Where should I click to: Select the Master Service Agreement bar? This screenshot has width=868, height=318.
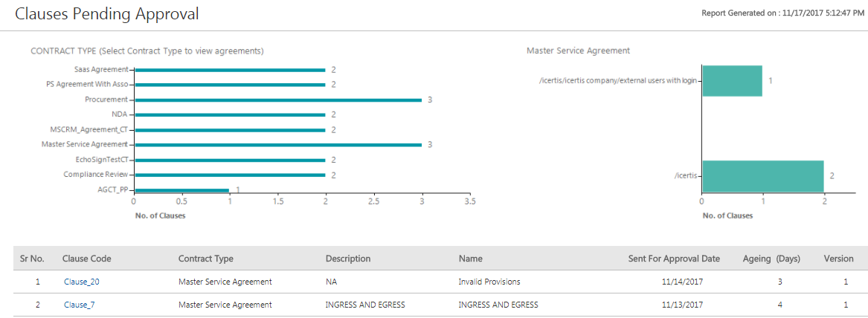tap(277, 145)
